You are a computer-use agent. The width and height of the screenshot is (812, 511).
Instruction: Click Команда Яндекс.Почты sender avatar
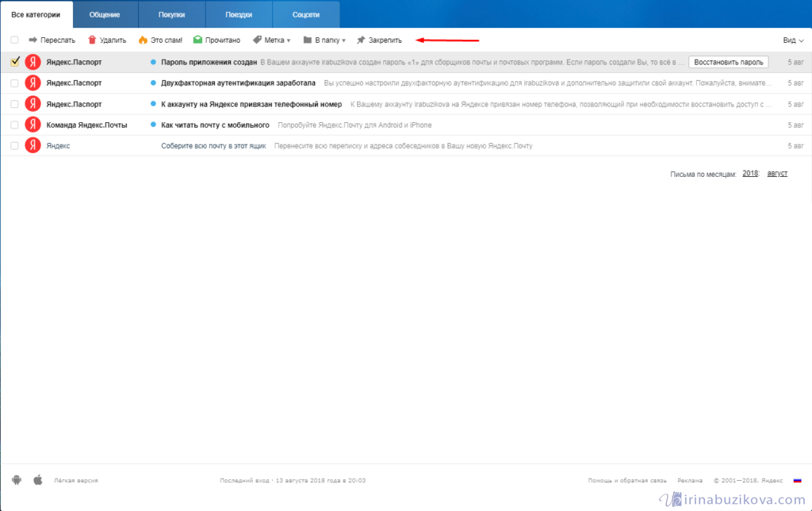tap(33, 125)
